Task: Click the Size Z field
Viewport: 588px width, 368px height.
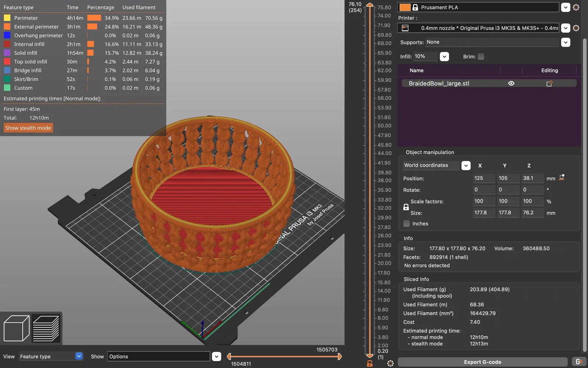Action: [x=533, y=213]
